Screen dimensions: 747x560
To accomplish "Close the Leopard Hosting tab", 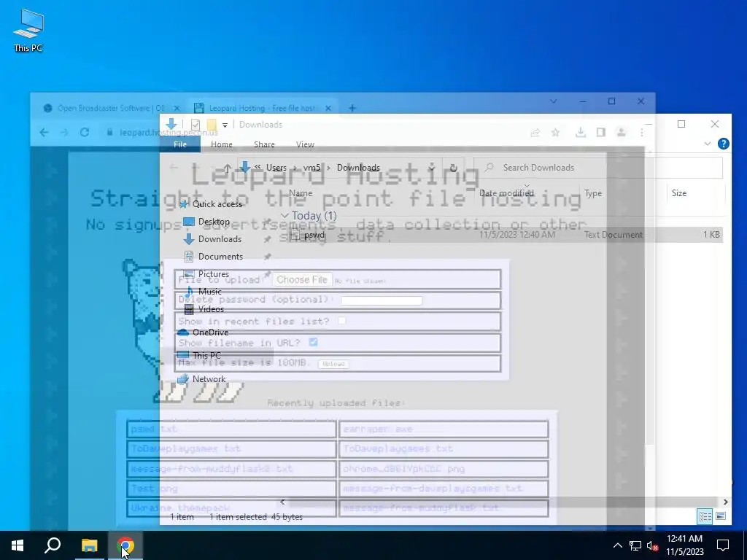I will pyautogui.click(x=328, y=108).
